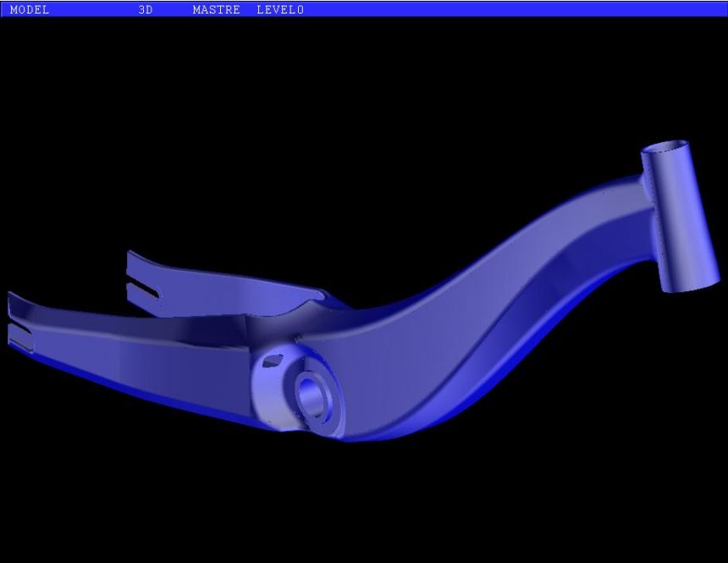
Task: Click empty black viewport below the model
Action: [364, 508]
